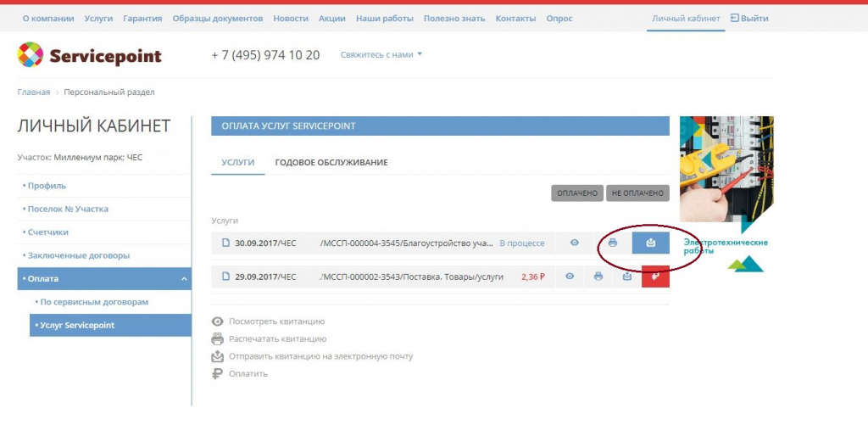Screen dimensions: 868x436
Task: Click the Персональный раздел breadcrumb text
Action: point(109,92)
